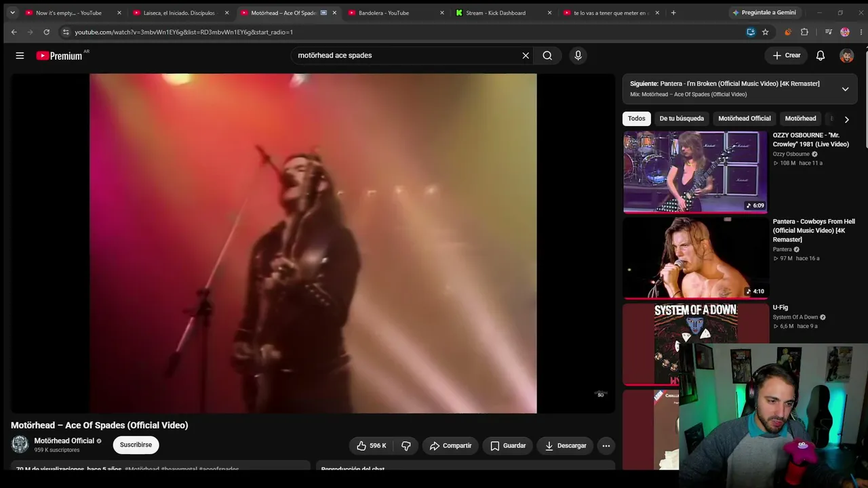Go forward in browser history

(x=30, y=32)
